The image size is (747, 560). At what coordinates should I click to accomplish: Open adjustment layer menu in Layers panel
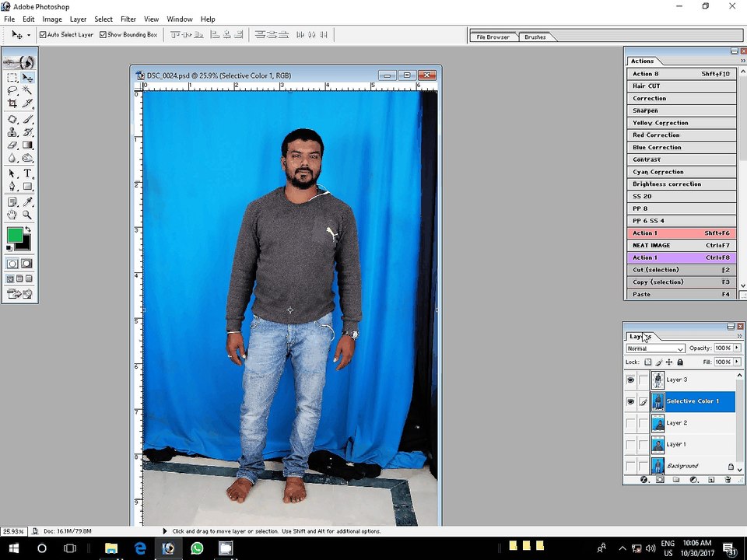tap(693, 480)
